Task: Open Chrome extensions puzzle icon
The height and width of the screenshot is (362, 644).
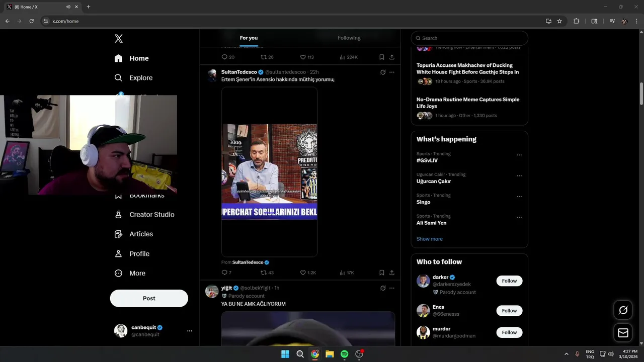Action: (x=577, y=21)
